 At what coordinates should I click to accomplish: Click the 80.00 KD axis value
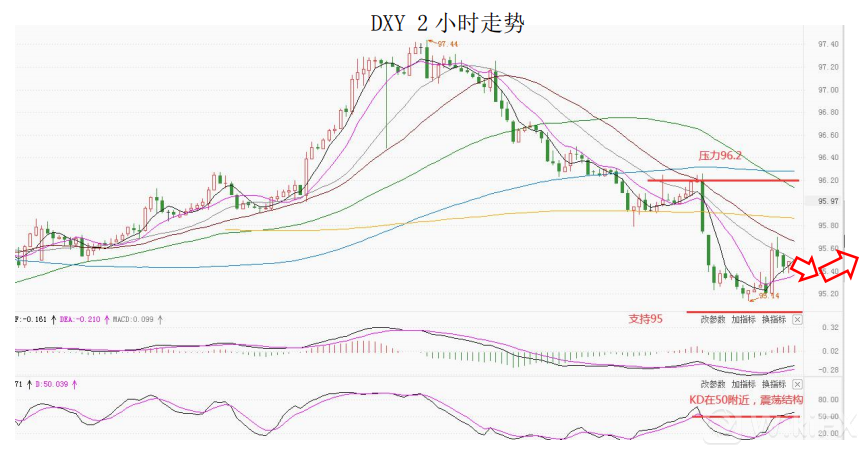[x=828, y=400]
